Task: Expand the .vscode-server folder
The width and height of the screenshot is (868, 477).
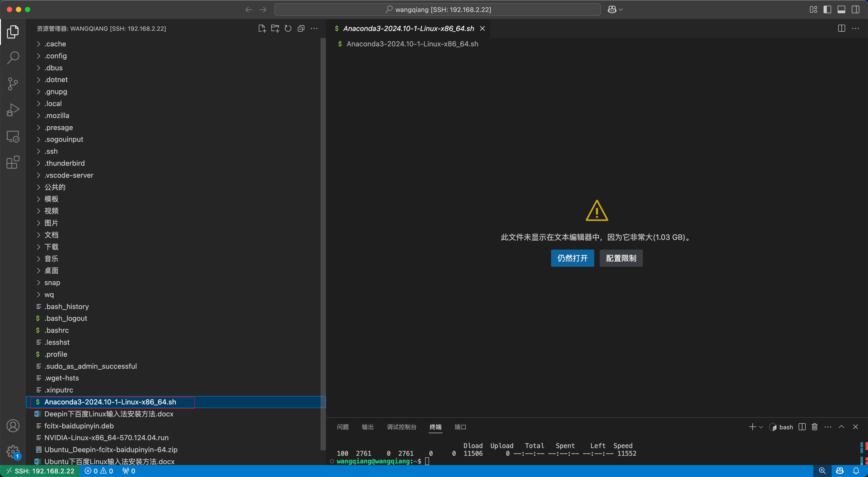Action: 69,175
